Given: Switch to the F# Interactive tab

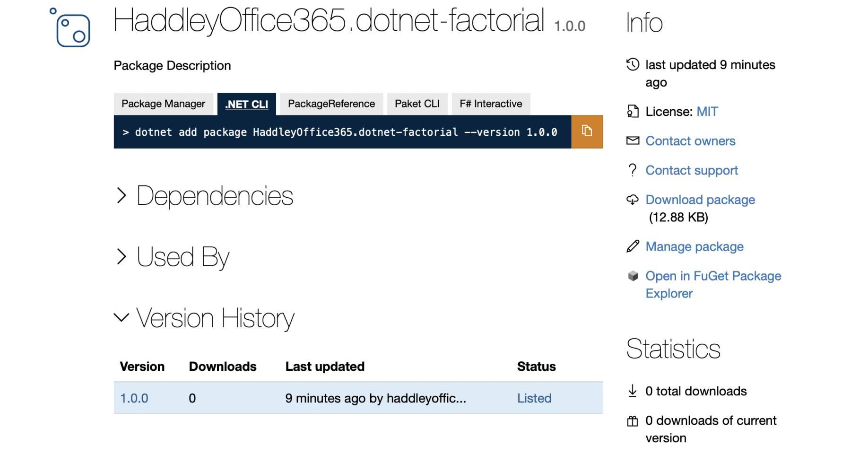Looking at the screenshot, I should pyautogui.click(x=490, y=104).
